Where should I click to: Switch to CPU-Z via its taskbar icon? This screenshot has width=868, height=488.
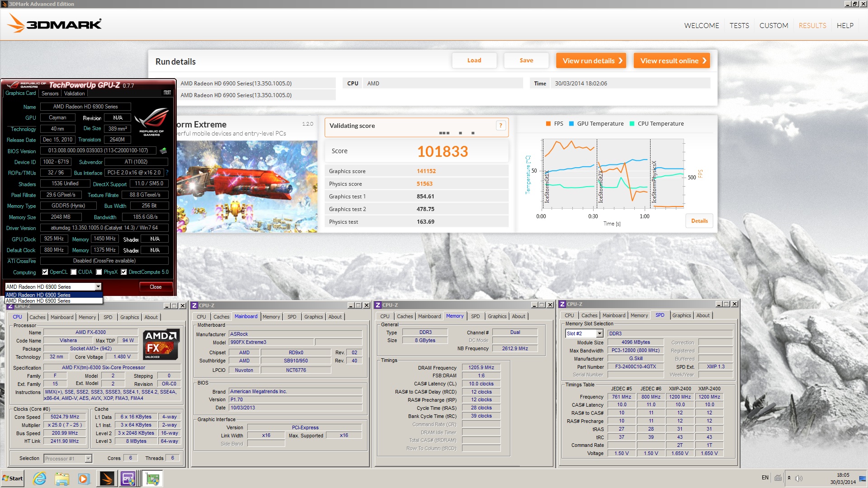[x=128, y=479]
